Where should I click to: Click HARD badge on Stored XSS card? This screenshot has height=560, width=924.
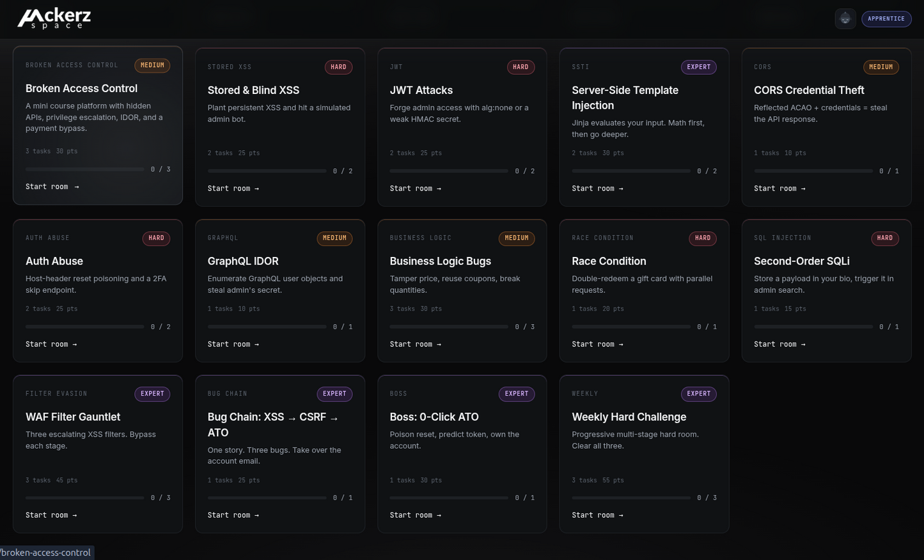pyautogui.click(x=338, y=67)
